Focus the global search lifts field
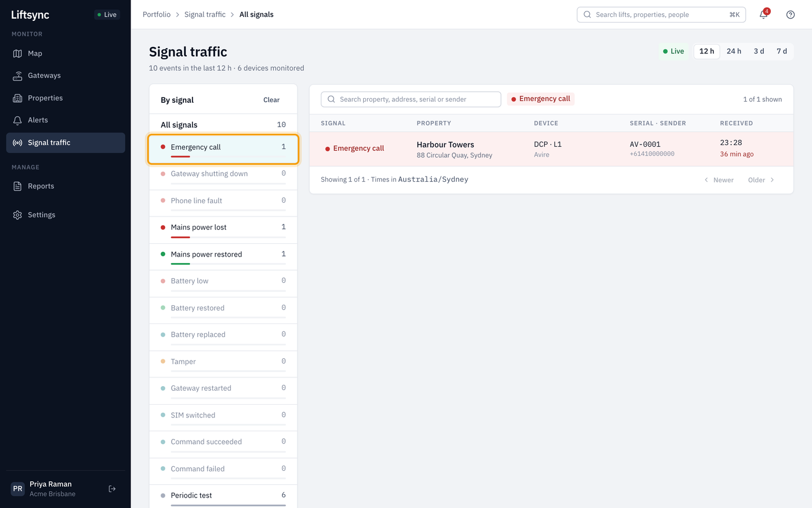Screen dimensions: 812x508 tap(661, 15)
